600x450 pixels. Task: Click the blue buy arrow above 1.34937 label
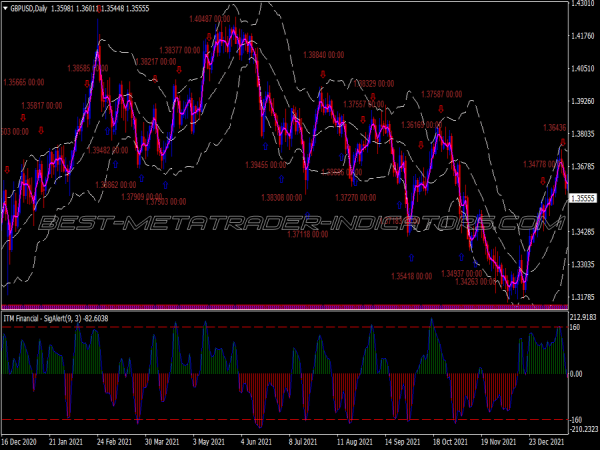[x=461, y=257]
